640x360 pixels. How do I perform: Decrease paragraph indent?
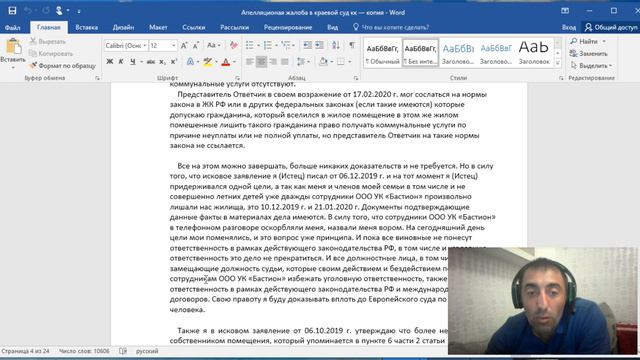click(x=307, y=45)
